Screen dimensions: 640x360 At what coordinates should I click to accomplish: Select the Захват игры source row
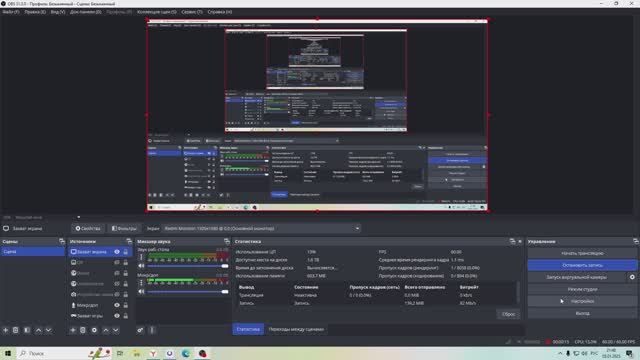tap(100, 316)
